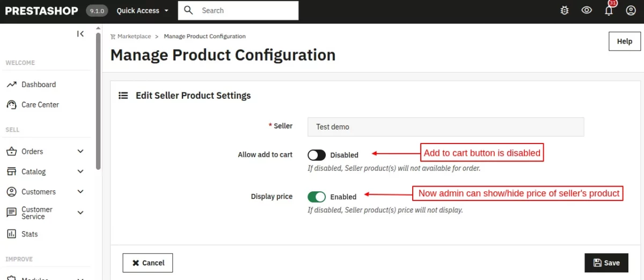Click the Seller field showing Test demo

pyautogui.click(x=445, y=127)
